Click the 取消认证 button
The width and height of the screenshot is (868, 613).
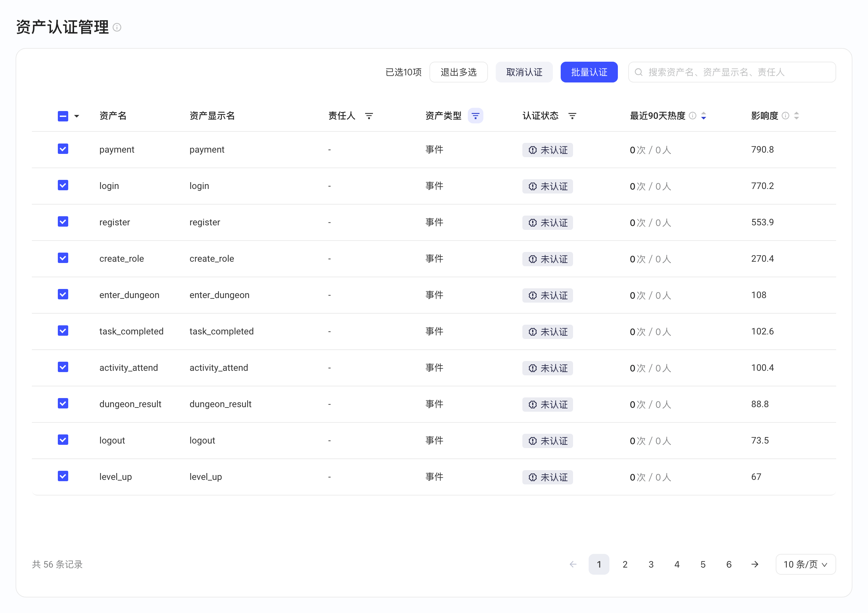click(x=524, y=72)
